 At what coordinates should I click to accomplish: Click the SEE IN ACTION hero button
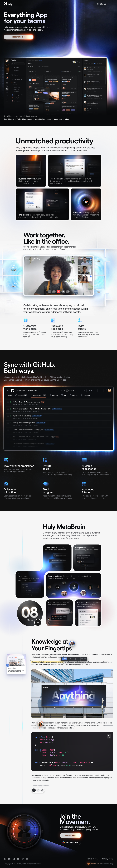click(19, 37)
